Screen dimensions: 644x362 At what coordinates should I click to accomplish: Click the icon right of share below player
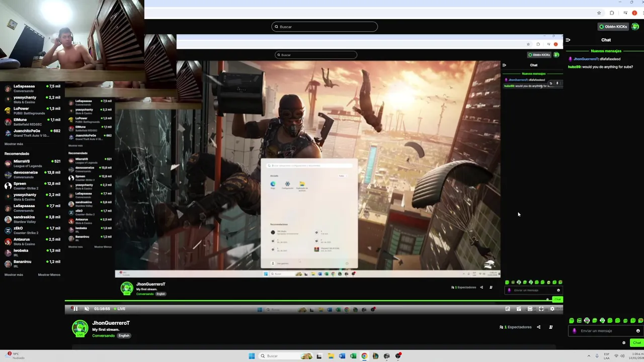point(551,327)
